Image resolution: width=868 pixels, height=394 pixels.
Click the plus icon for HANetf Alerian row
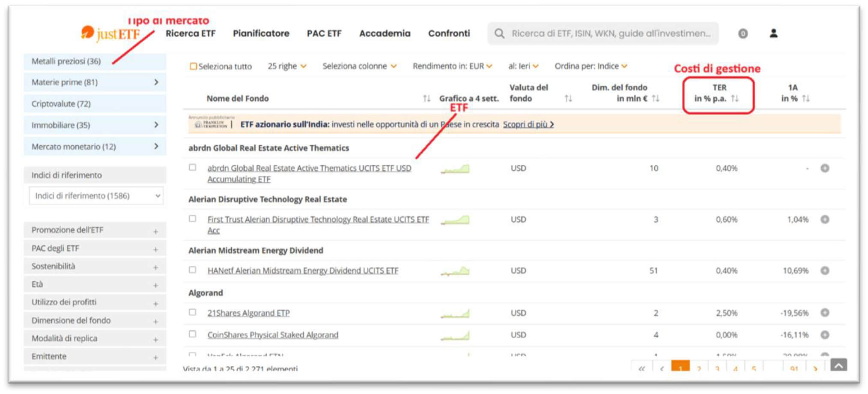[x=825, y=271]
